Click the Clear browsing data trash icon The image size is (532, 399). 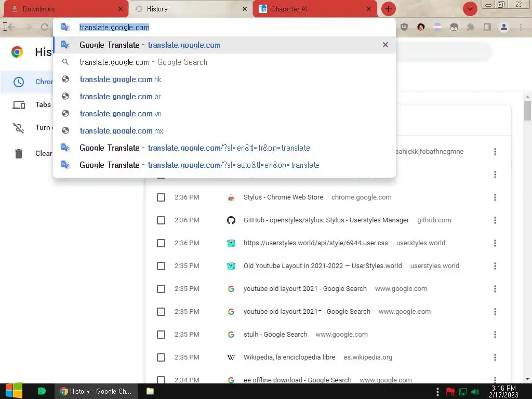pos(19,153)
